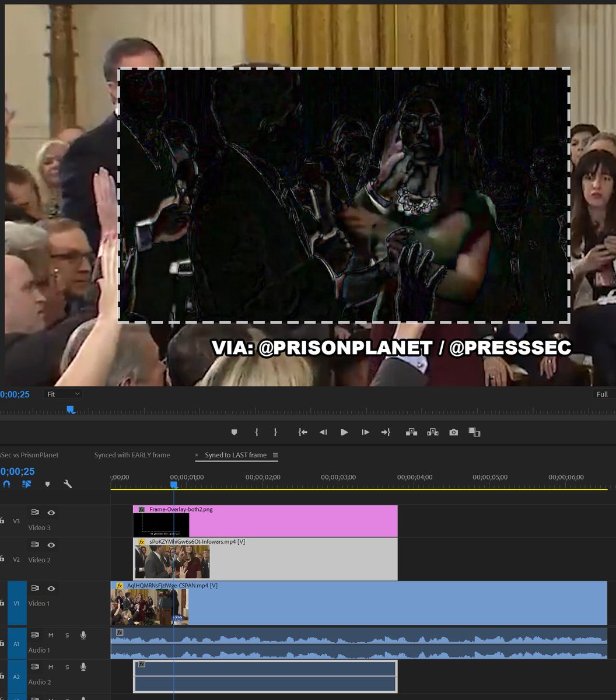Click the Program Monitor timecode field
Screen dimensions: 616x700
pyautogui.click(x=15, y=394)
